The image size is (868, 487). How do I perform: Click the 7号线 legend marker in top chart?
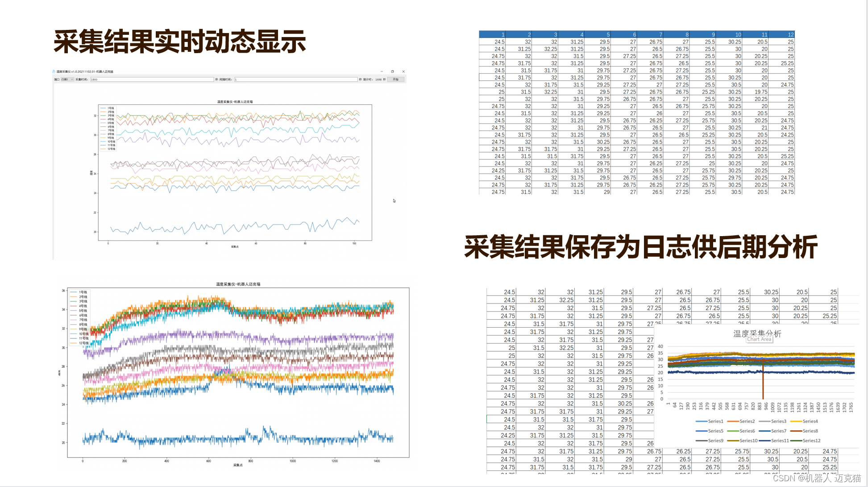104,130
